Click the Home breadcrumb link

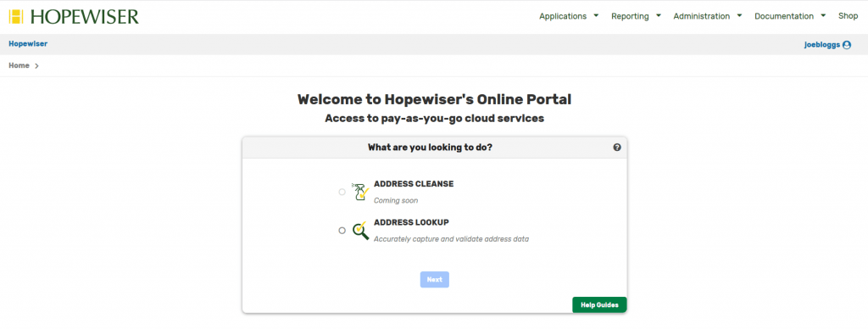(x=19, y=65)
